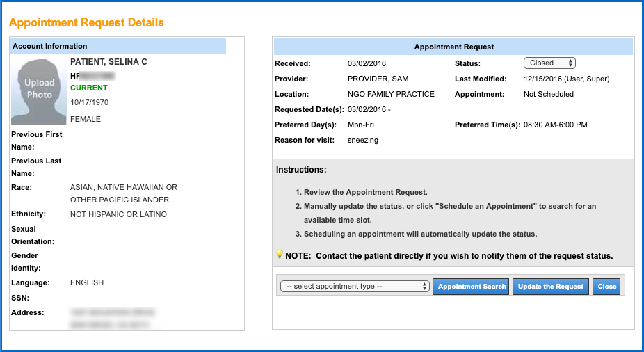Click the NGO FAMILY PRACTICE location value

[391, 94]
